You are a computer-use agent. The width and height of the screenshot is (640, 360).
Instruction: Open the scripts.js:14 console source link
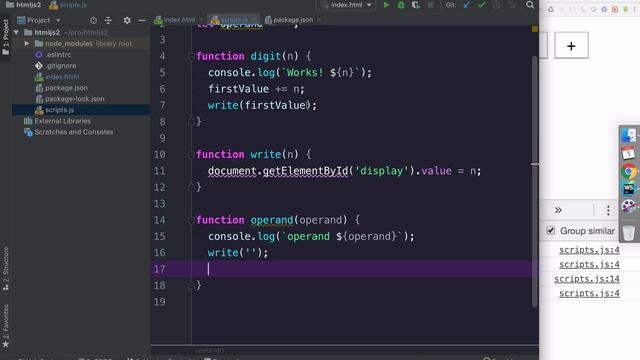[587, 279]
